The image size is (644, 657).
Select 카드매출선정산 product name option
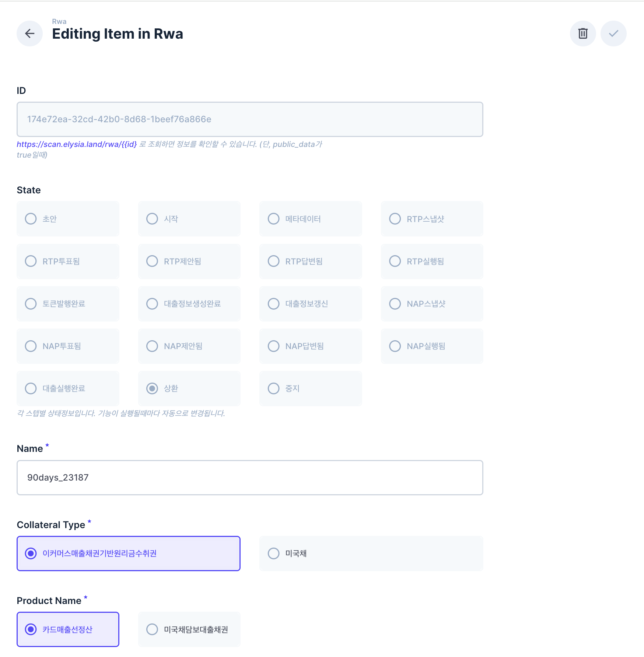pyautogui.click(x=31, y=629)
